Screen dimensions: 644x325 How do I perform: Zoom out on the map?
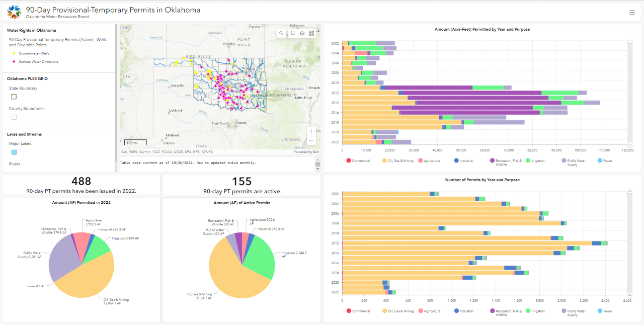(x=311, y=141)
